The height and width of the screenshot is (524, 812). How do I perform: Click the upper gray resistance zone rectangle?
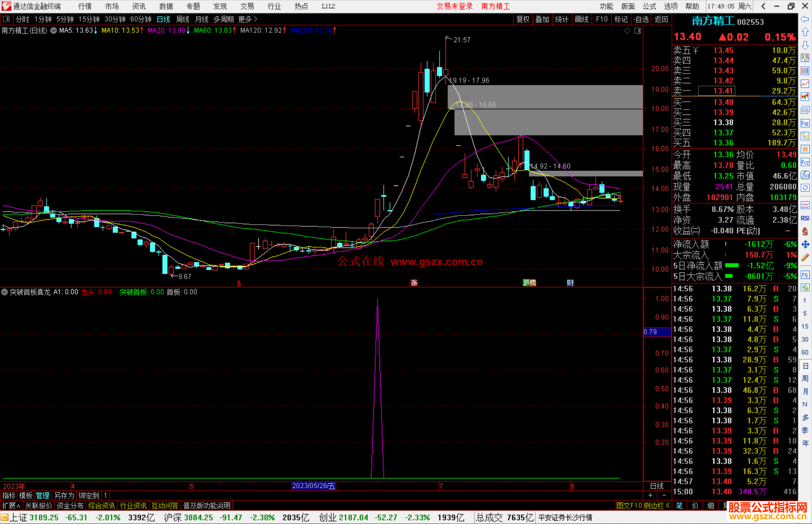point(545,97)
